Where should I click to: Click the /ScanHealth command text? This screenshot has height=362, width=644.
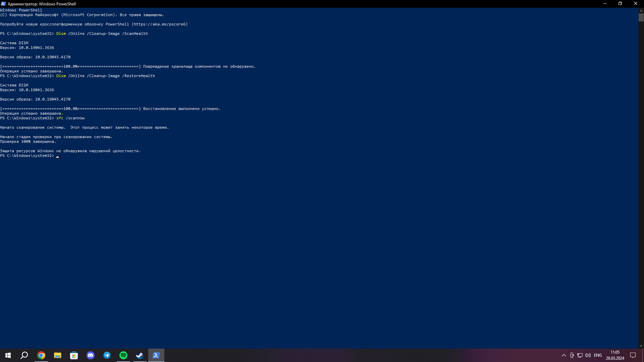tap(135, 34)
